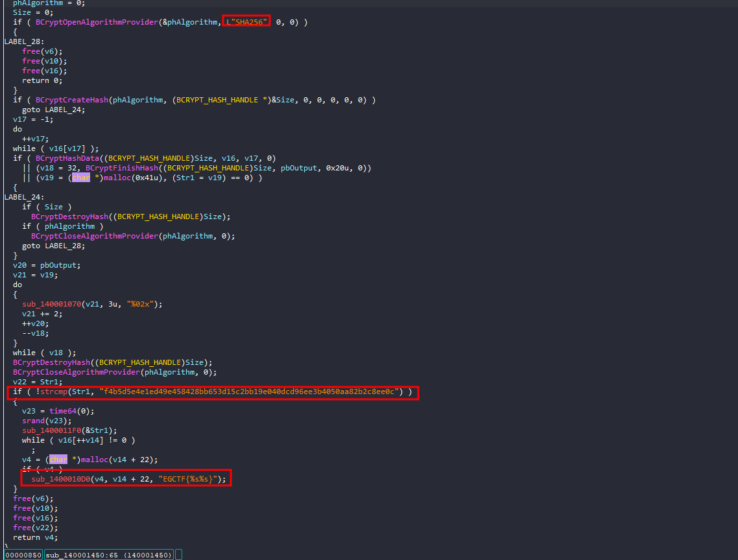Screen dimensions: 738x560
Task: Select the BCryptHashData function call
Action: click(65, 158)
